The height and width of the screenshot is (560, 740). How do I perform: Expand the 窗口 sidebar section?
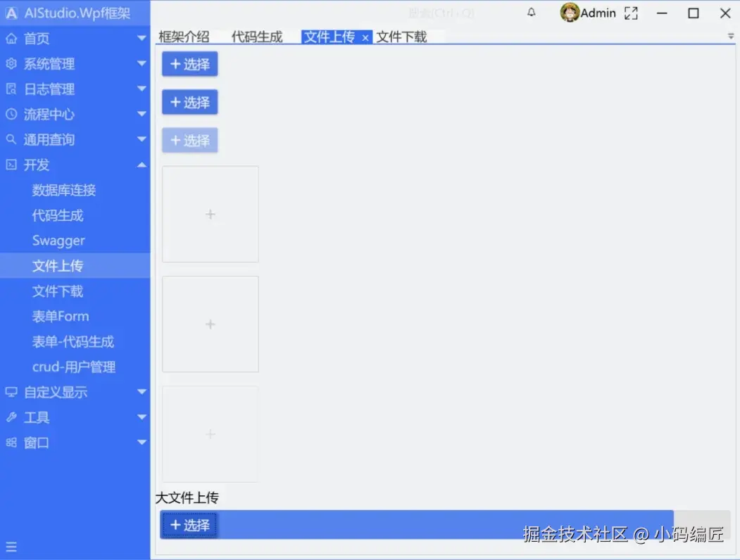[142, 443]
